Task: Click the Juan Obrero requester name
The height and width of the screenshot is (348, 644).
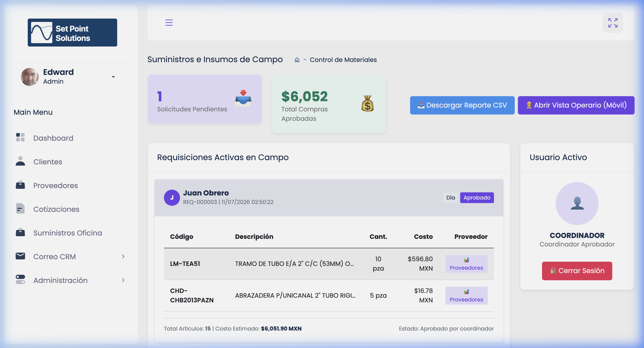Action: click(206, 193)
